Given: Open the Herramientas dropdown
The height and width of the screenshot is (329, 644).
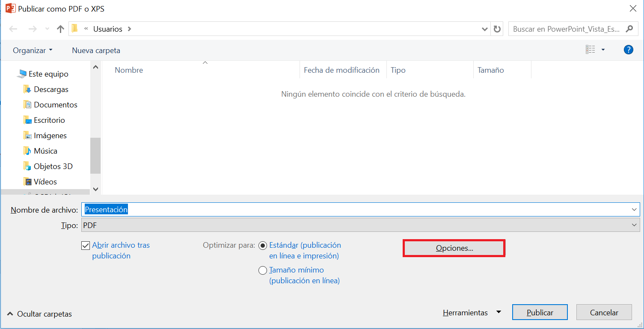Looking at the screenshot, I should (x=472, y=313).
